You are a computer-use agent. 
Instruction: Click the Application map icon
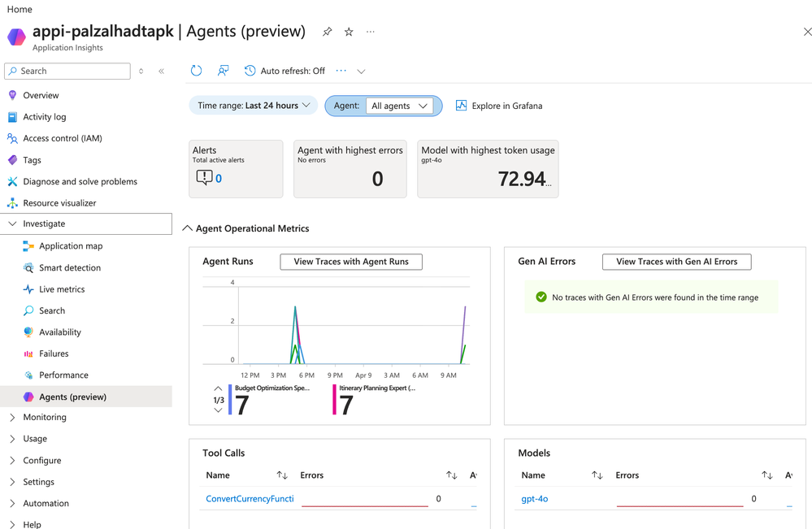click(28, 246)
